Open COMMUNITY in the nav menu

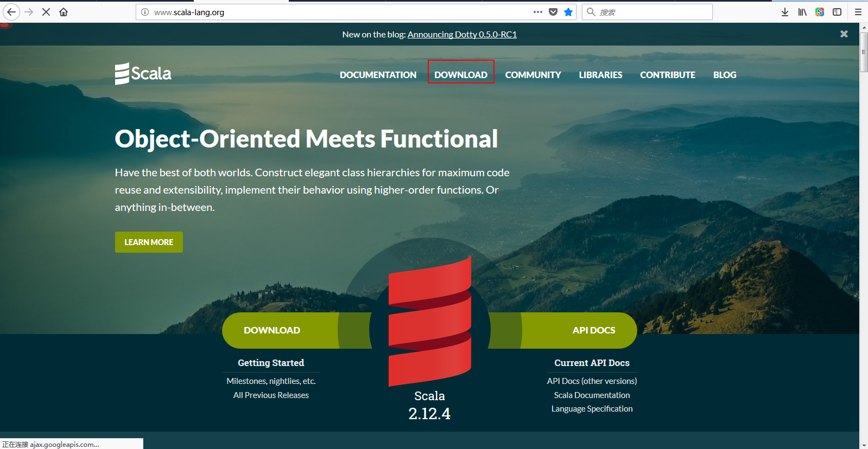pos(533,75)
